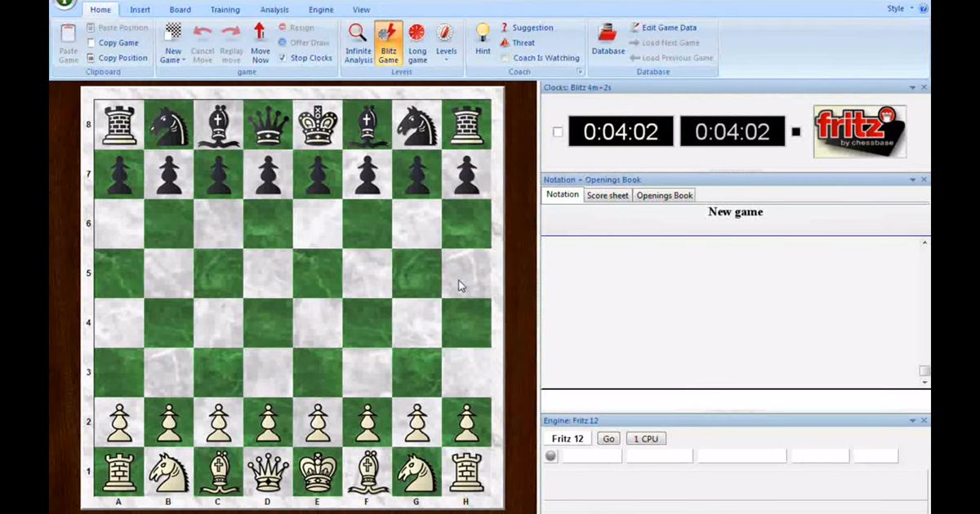Select the Infinite Analysis tool
The image size is (980, 514).
[x=358, y=42]
